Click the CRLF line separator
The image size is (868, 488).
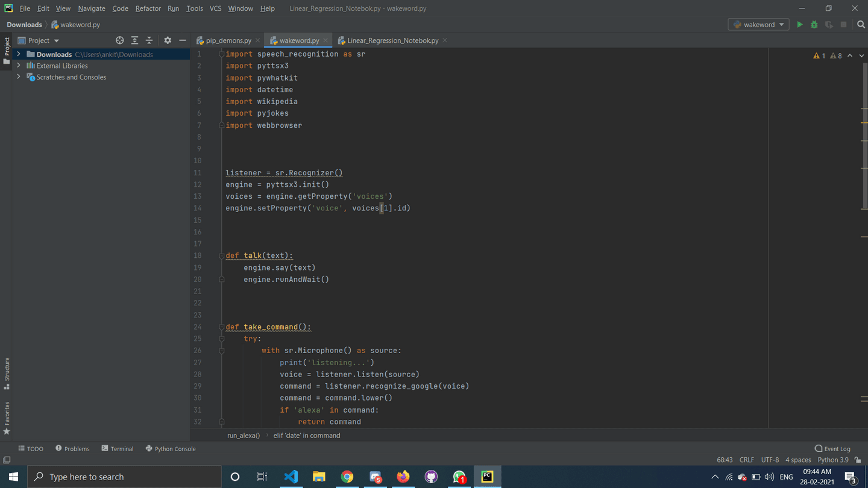point(747,460)
